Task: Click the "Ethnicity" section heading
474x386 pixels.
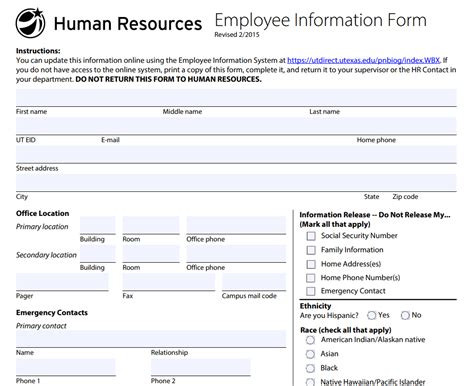Action: click(315, 306)
